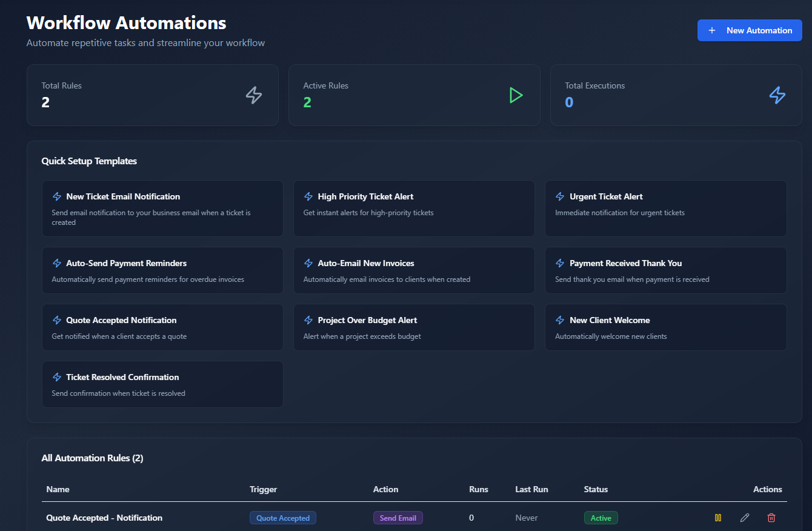
Task: Click the lightning icon beside Payment Received Thank You
Action: click(559, 262)
